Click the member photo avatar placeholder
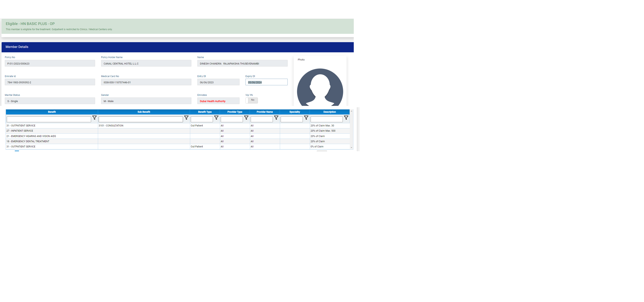 [x=320, y=87]
